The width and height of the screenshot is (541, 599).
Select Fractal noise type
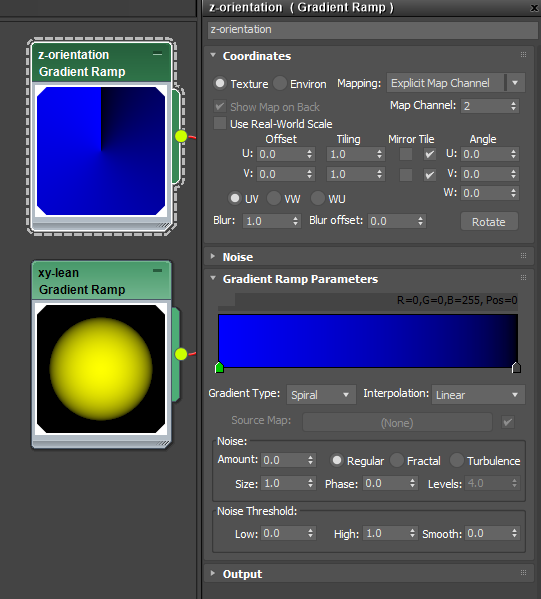click(397, 460)
